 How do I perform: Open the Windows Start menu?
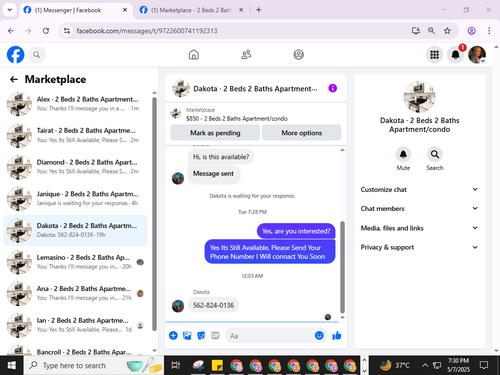(12, 365)
